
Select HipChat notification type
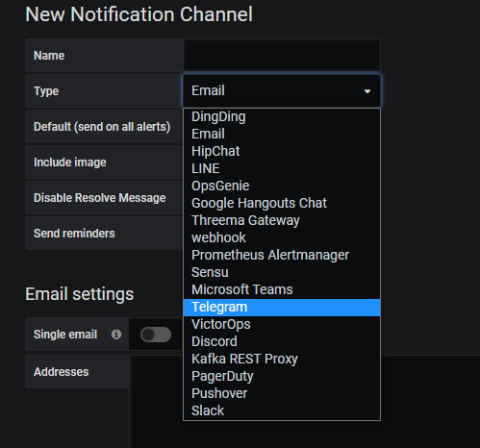pos(282,151)
